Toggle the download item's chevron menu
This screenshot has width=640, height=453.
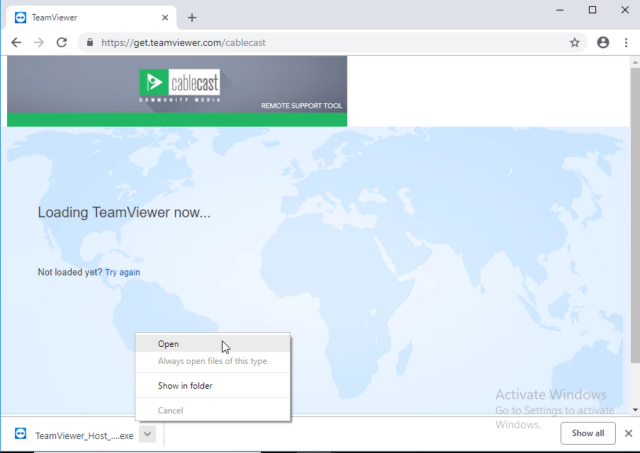(147, 434)
